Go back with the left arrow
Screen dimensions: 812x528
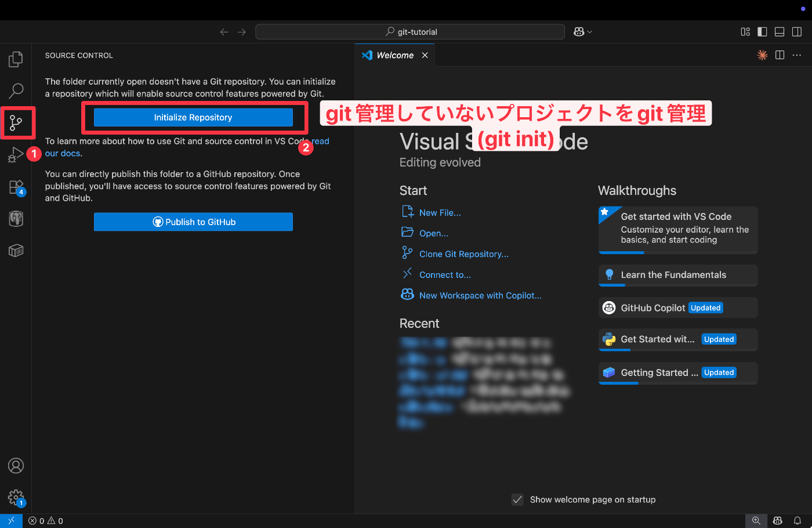coord(224,32)
